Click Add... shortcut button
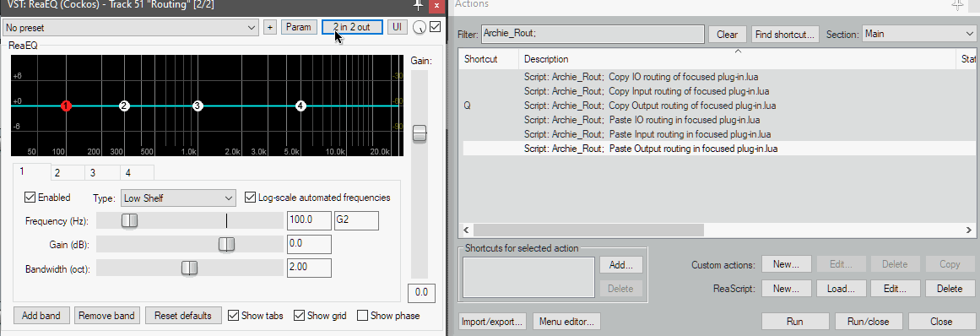The width and height of the screenshot is (980, 336). pos(621,265)
